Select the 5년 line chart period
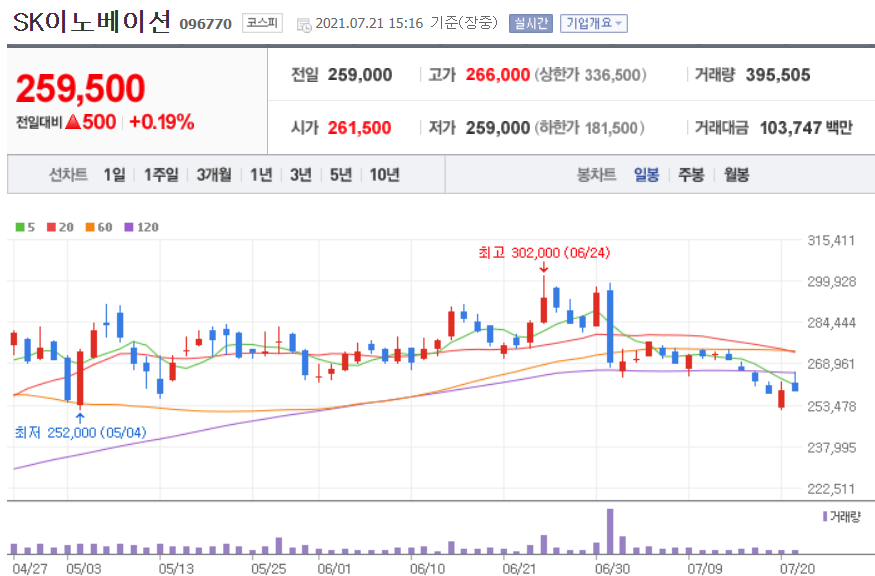This screenshot has height=576, width=875. click(340, 175)
